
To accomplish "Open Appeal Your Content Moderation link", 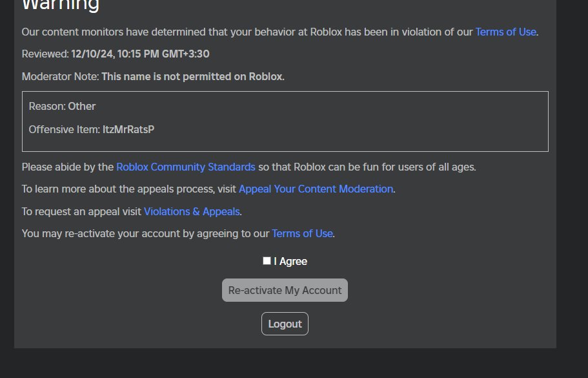I will point(316,189).
